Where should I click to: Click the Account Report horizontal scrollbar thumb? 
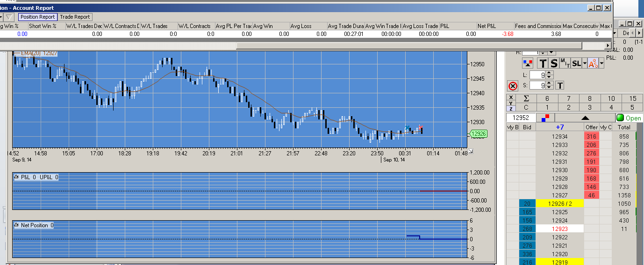409,46
